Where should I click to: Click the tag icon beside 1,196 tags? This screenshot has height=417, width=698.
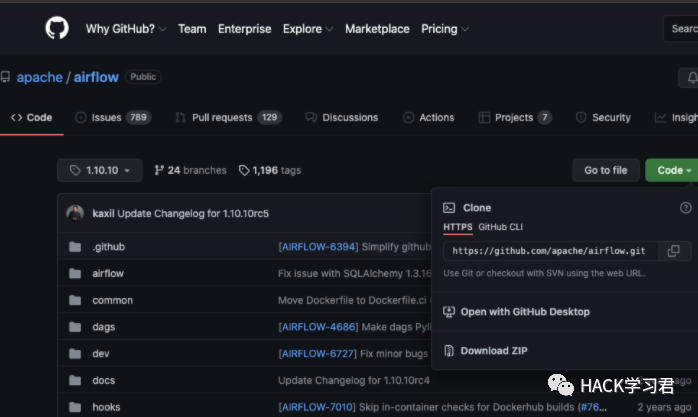click(x=244, y=170)
